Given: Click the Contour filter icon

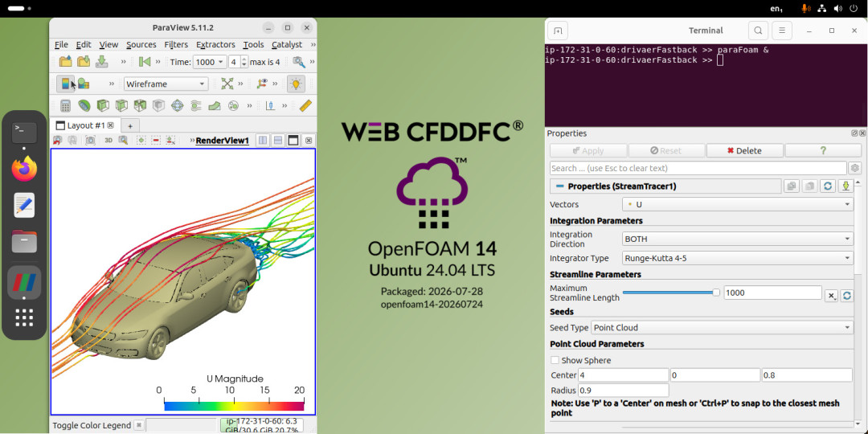Looking at the screenshot, I should [x=84, y=105].
